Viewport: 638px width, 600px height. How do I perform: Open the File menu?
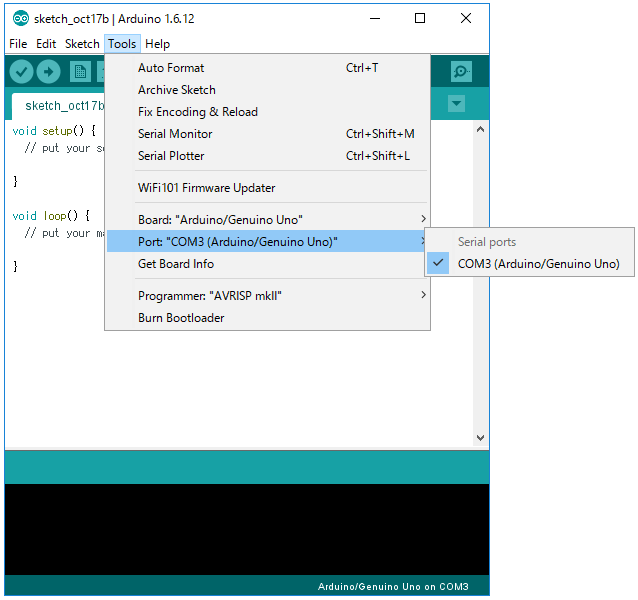tap(18, 44)
